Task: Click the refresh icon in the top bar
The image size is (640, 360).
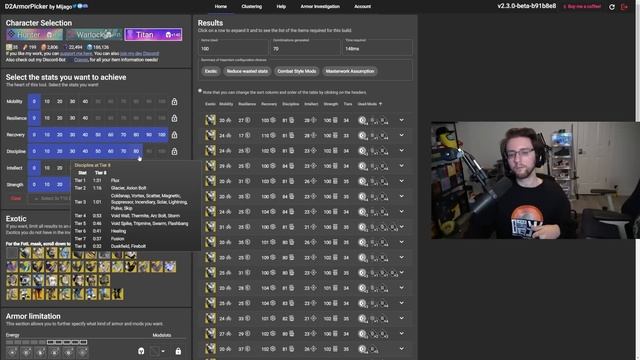Action: (612, 7)
